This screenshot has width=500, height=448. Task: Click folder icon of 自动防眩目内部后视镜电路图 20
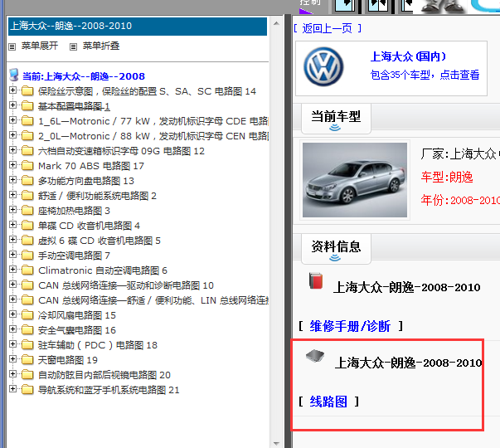[27, 375]
